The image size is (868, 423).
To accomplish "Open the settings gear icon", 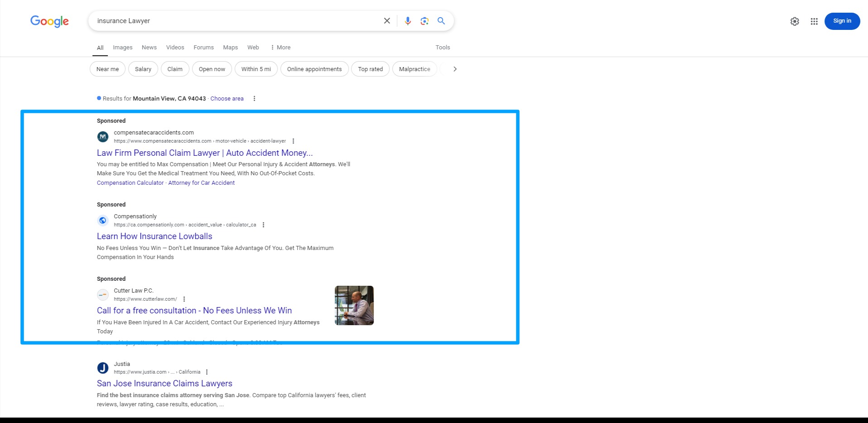I will [x=795, y=21].
